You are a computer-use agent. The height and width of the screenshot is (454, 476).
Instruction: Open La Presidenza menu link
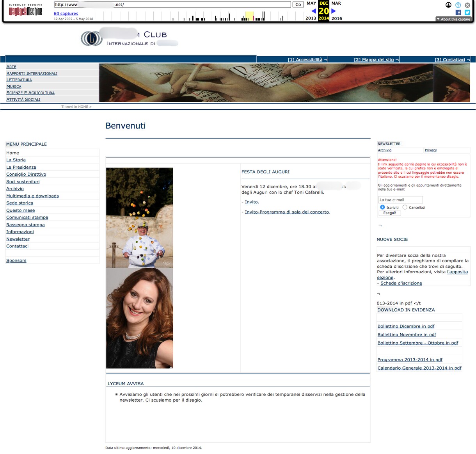coord(21,167)
